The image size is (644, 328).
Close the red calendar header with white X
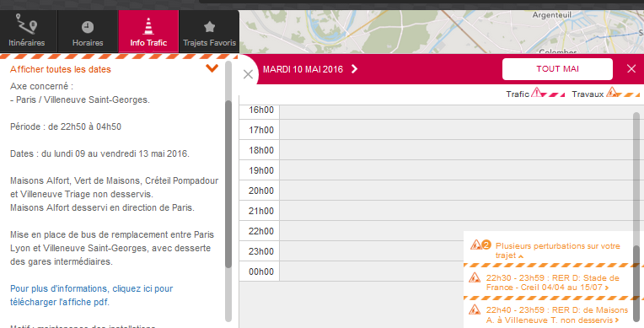pos(631,68)
